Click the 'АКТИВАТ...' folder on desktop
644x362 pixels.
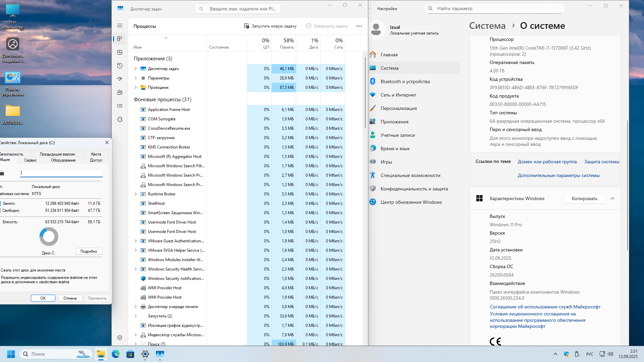click(x=12, y=115)
